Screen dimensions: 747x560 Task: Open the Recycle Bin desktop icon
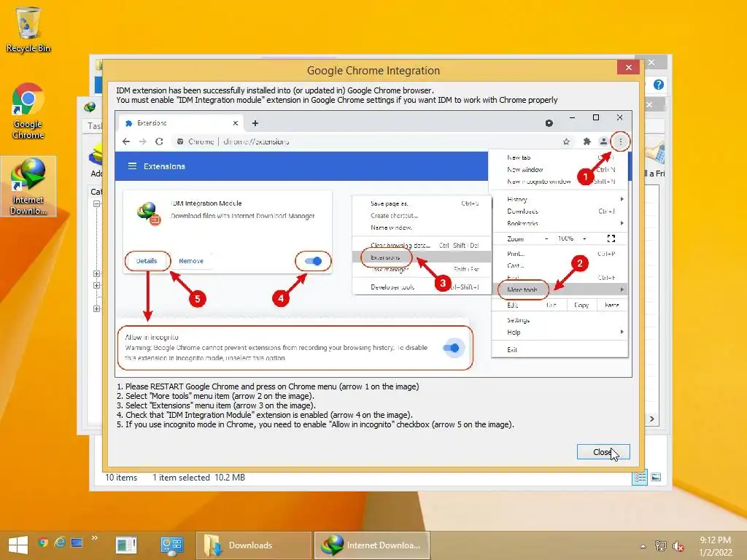(28, 29)
